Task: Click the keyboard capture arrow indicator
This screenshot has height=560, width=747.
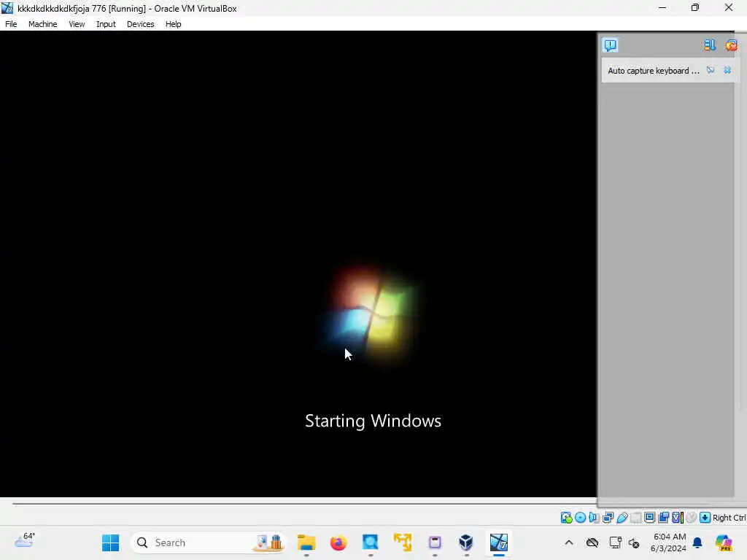Action: [705, 518]
